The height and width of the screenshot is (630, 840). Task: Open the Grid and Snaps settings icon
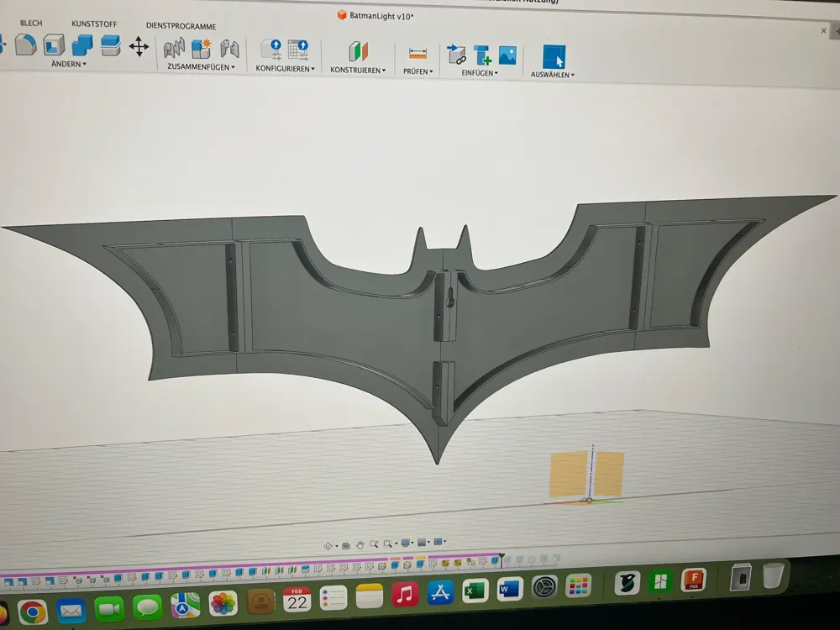click(422, 543)
